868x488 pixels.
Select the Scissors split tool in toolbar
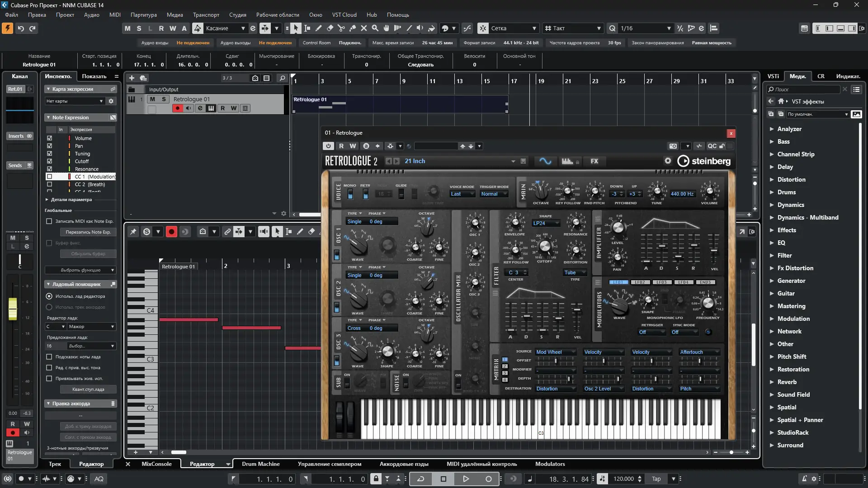coord(341,28)
